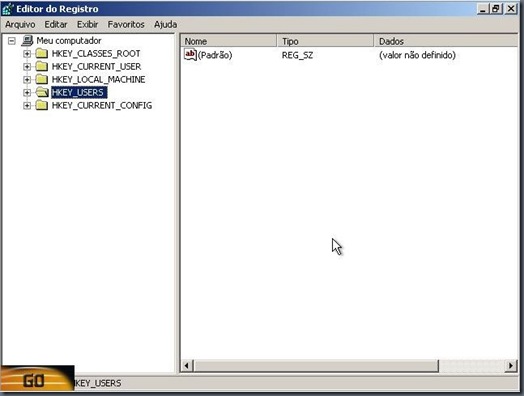Click the Editor do Registro title icon
This screenshot has height=396, width=524.
(x=7, y=9)
